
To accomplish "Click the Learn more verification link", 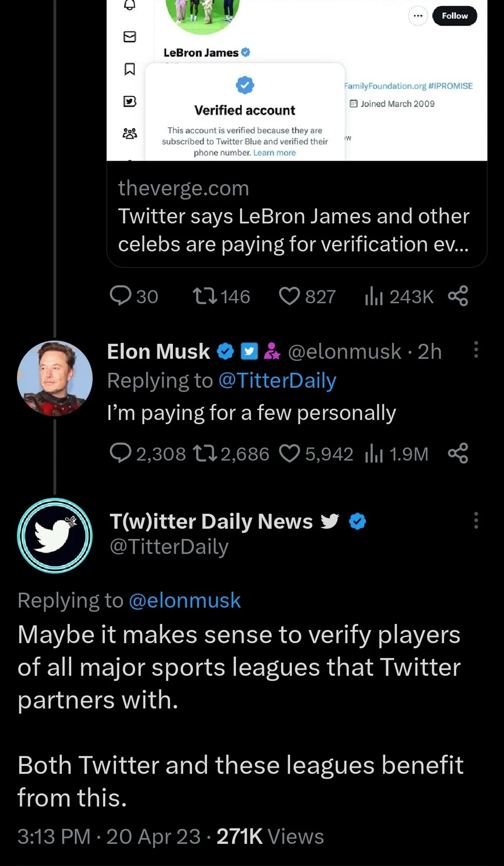I will [274, 153].
